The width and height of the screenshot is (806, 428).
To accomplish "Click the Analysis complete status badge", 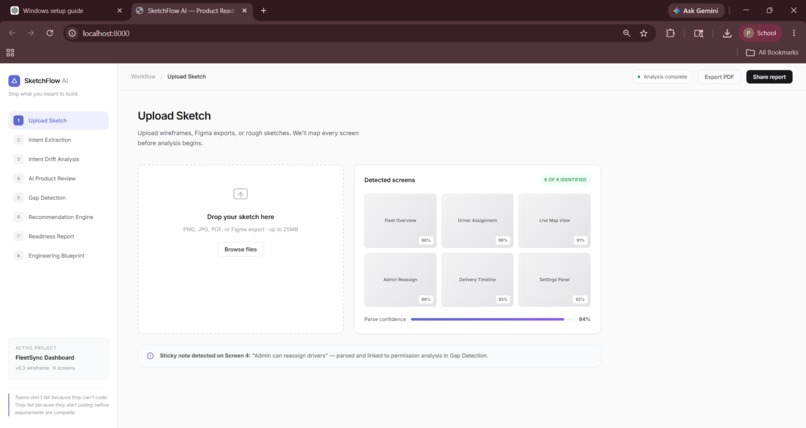I will pyautogui.click(x=662, y=77).
